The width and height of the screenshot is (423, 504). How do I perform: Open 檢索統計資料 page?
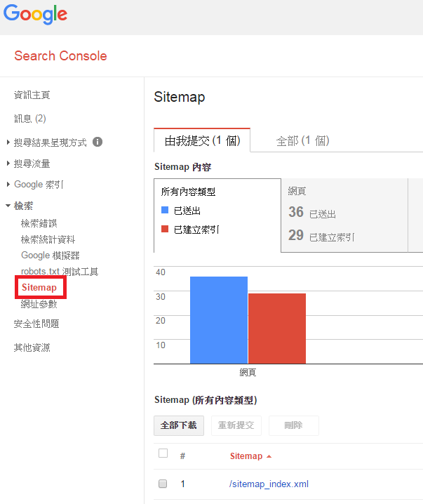(x=48, y=239)
